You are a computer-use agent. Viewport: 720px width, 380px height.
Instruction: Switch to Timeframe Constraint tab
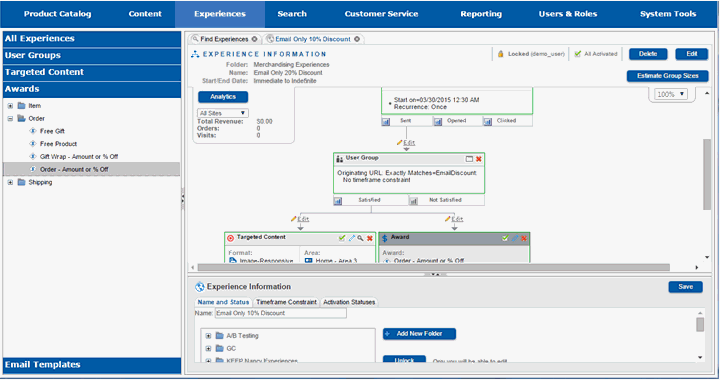(x=286, y=302)
